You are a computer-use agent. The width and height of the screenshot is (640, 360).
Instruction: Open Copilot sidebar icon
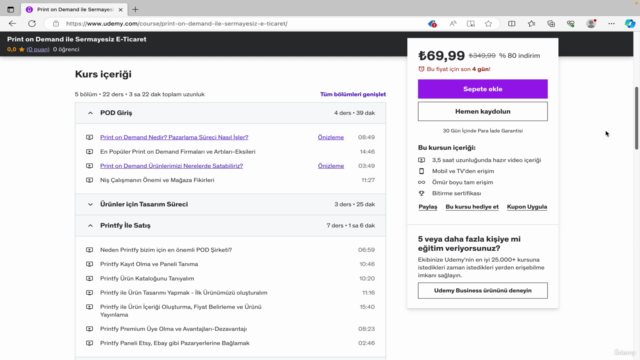click(630, 24)
